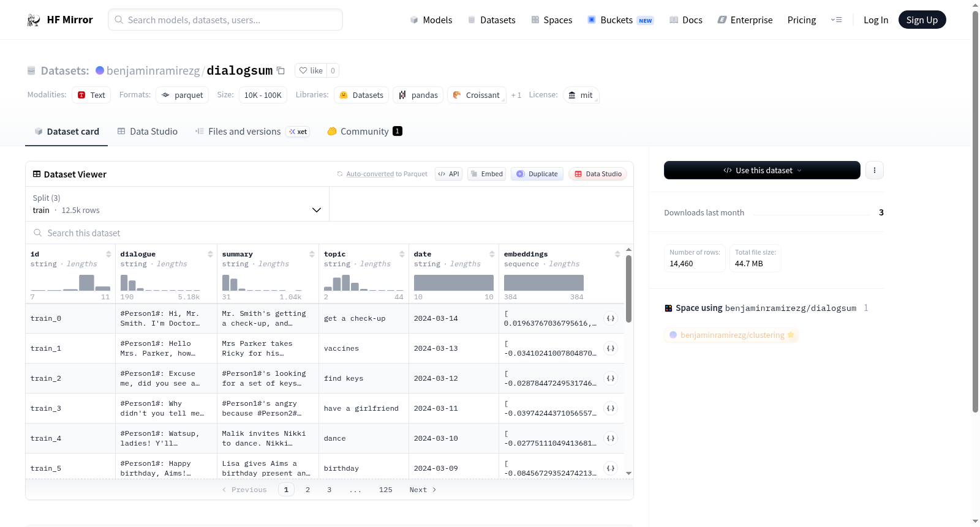
Task: Copy dataset name with the copy icon
Action: 281,70
